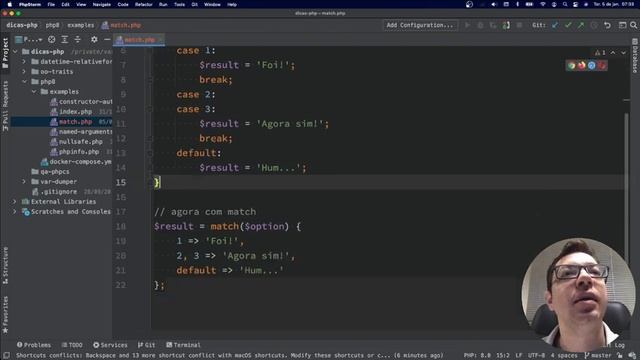This screenshot has width=640, height=360.
Task: Click Git Commit checkmark
Action: [x=568, y=25]
